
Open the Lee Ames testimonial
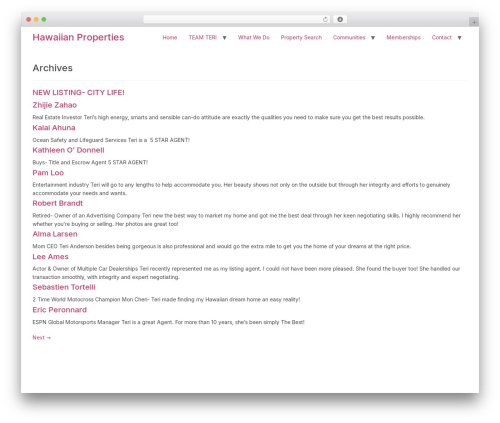pos(50,257)
